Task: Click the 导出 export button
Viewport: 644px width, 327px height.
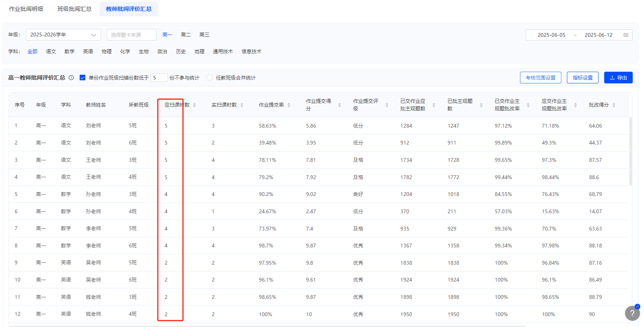Action: point(618,78)
